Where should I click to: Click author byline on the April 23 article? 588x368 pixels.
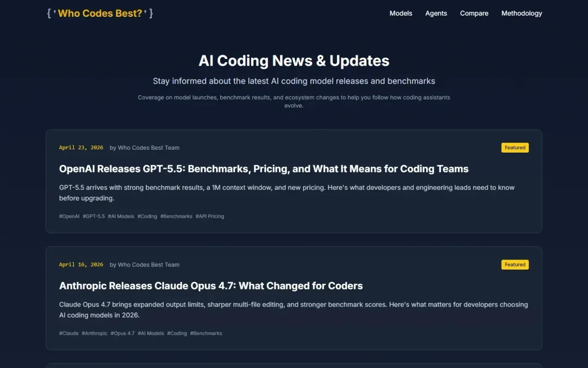tap(144, 148)
